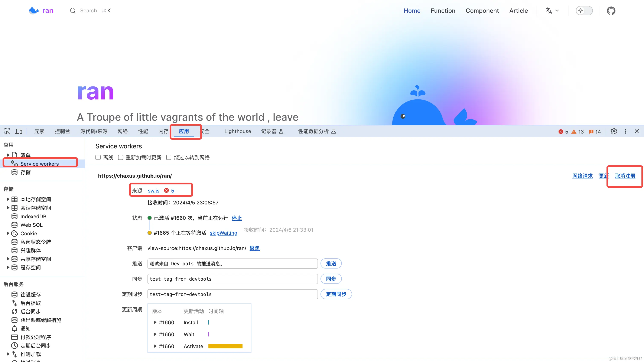Click the search magnifier icon

coord(73,11)
